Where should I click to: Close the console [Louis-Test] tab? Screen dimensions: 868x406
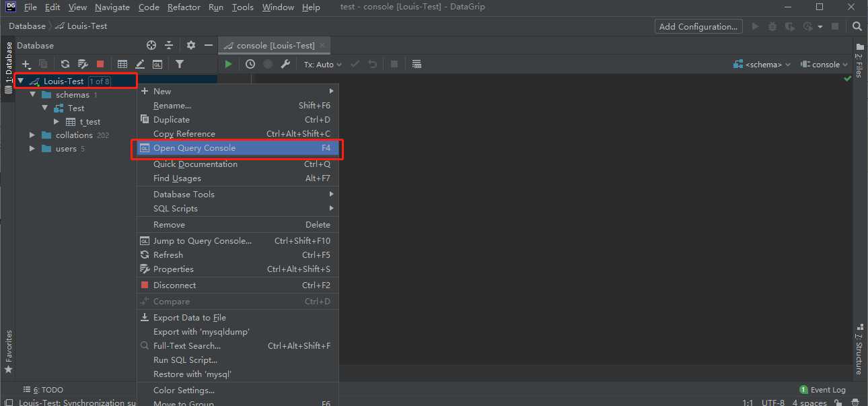pyautogui.click(x=324, y=45)
